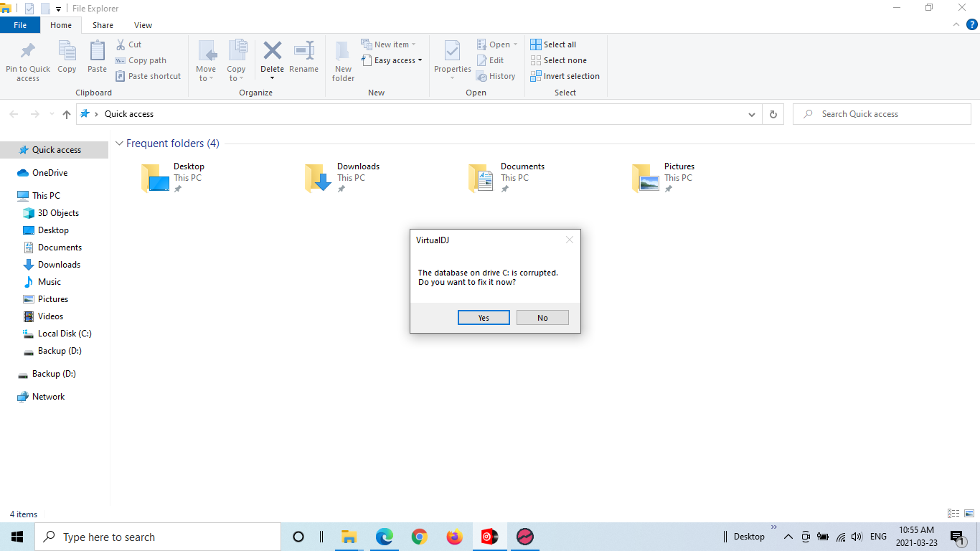Switch to the View ribbon tab
The width and height of the screenshot is (980, 551).
coord(143,25)
